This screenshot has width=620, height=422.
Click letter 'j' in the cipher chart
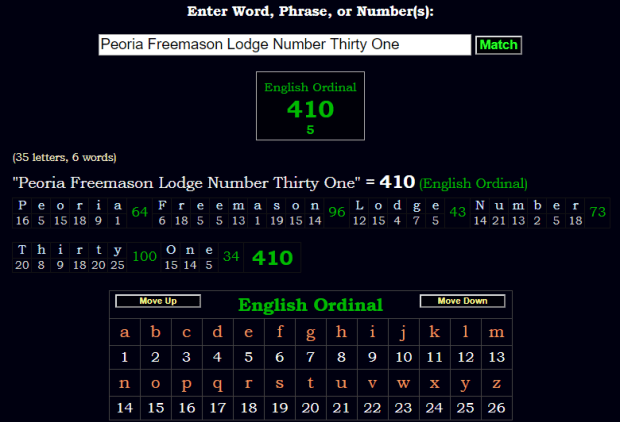pyautogui.click(x=404, y=333)
